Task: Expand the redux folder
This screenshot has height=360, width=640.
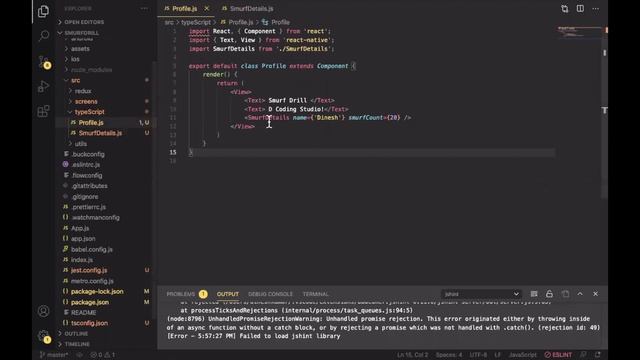Action: 83,91
